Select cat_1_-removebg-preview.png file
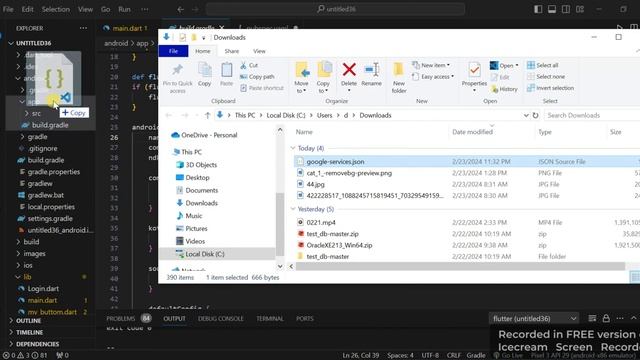640x360 pixels. click(349, 173)
